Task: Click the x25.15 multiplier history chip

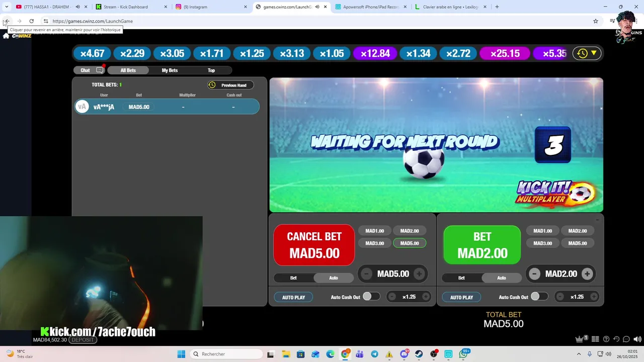Action: (505, 53)
